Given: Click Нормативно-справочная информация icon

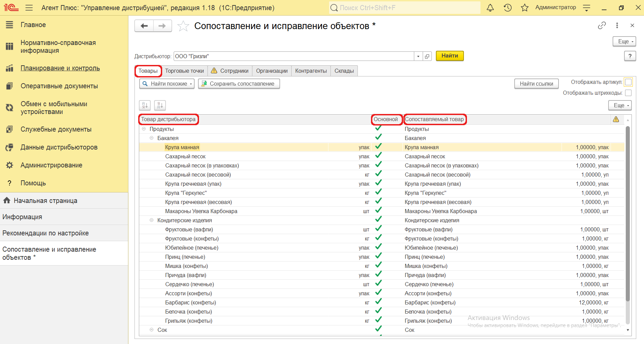Looking at the screenshot, I should coord(9,46).
